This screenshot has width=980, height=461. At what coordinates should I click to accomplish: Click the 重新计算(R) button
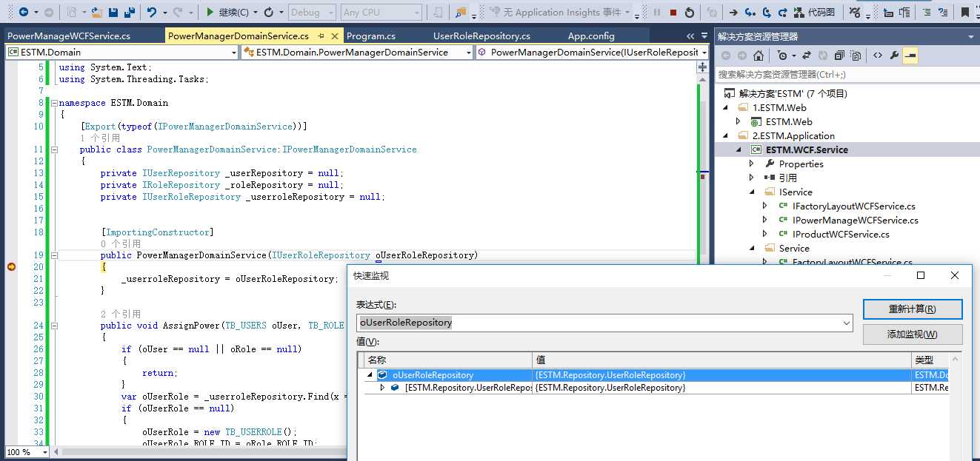(x=912, y=309)
